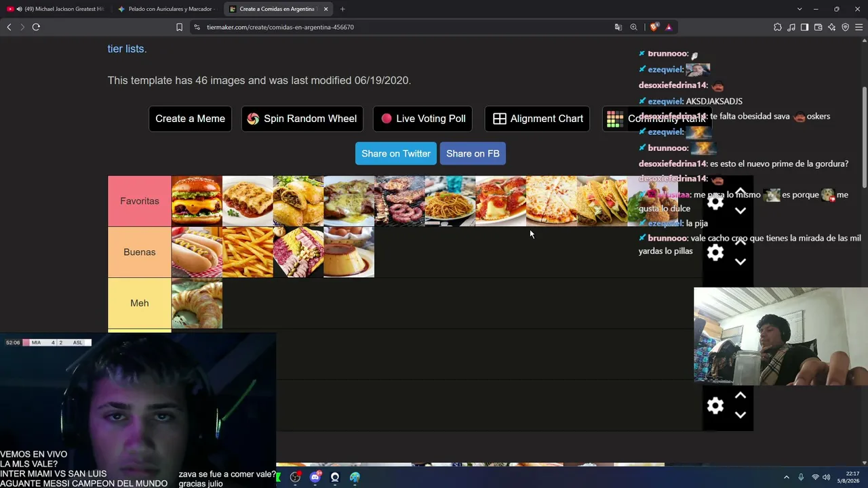Go back with the browser back arrow

(9, 27)
